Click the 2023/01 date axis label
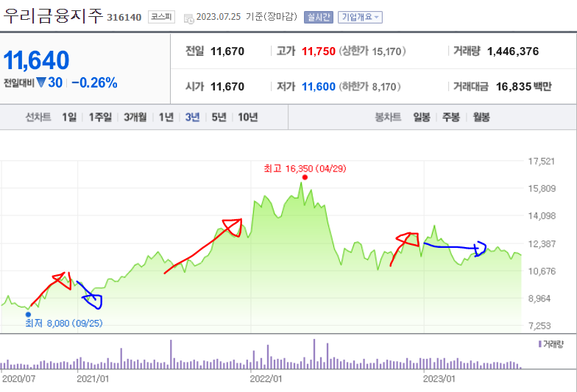This screenshot has height=392, width=577. click(x=439, y=379)
